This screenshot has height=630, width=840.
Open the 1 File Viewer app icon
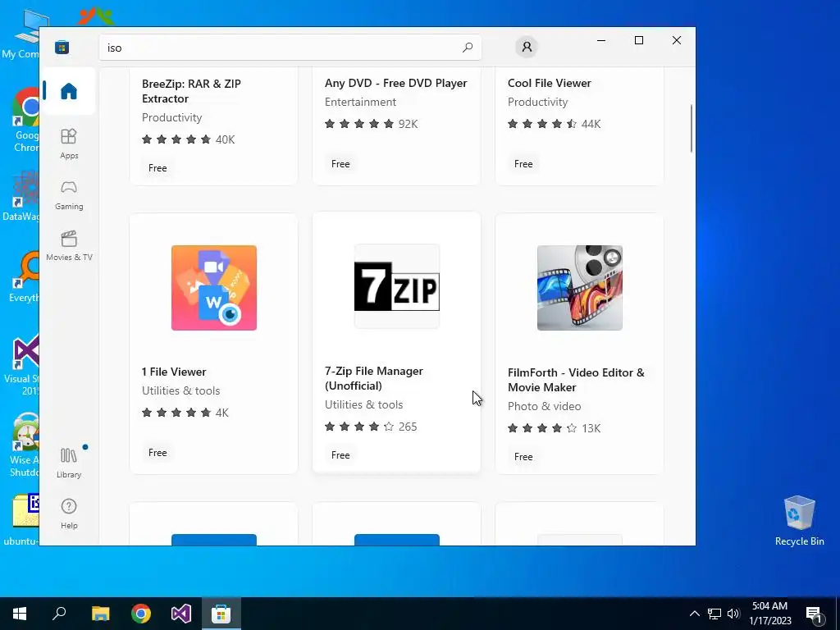[214, 288]
